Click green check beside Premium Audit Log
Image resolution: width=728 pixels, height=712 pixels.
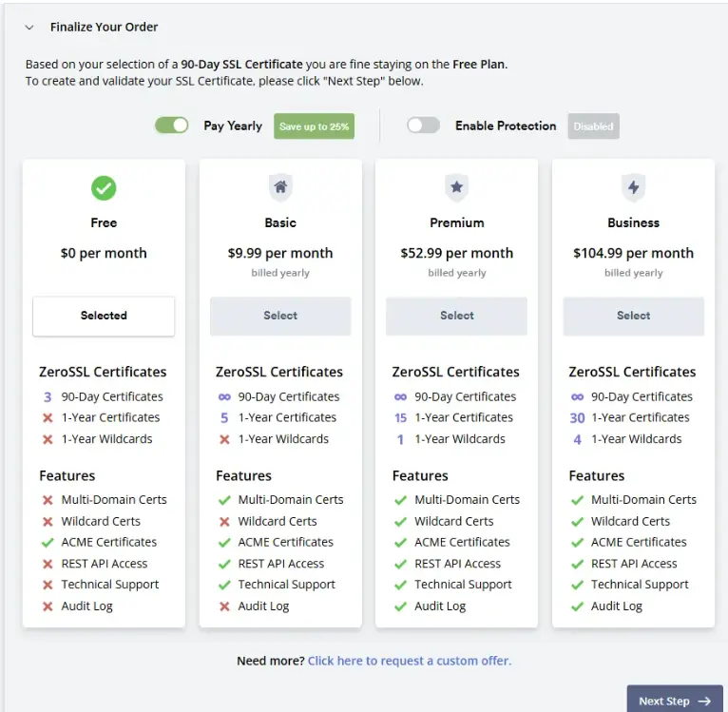[401, 606]
